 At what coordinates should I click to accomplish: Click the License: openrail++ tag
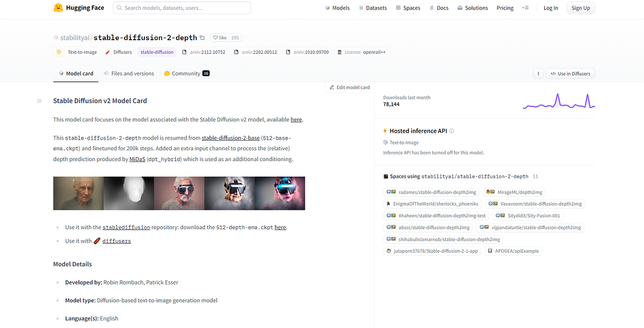tap(361, 52)
